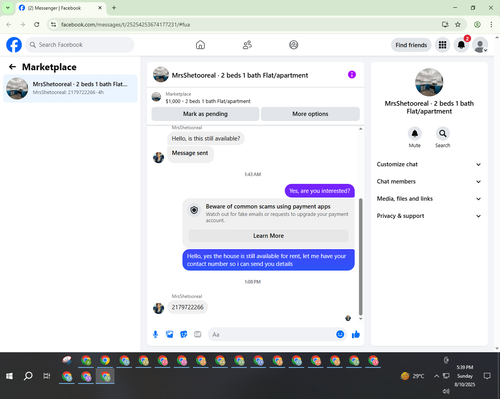Choose a GIF icon
The image size is (500, 399).
(x=198, y=334)
